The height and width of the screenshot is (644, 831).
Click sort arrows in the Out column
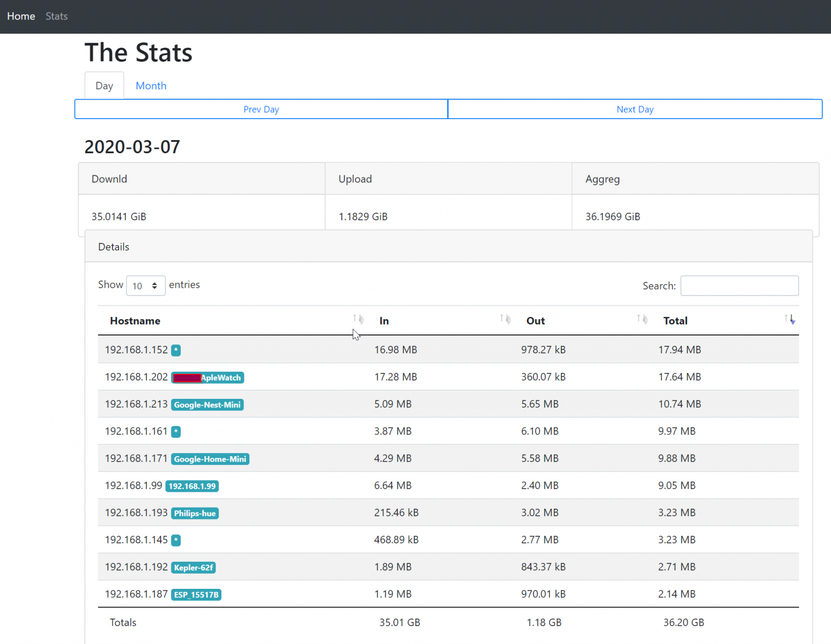point(642,320)
